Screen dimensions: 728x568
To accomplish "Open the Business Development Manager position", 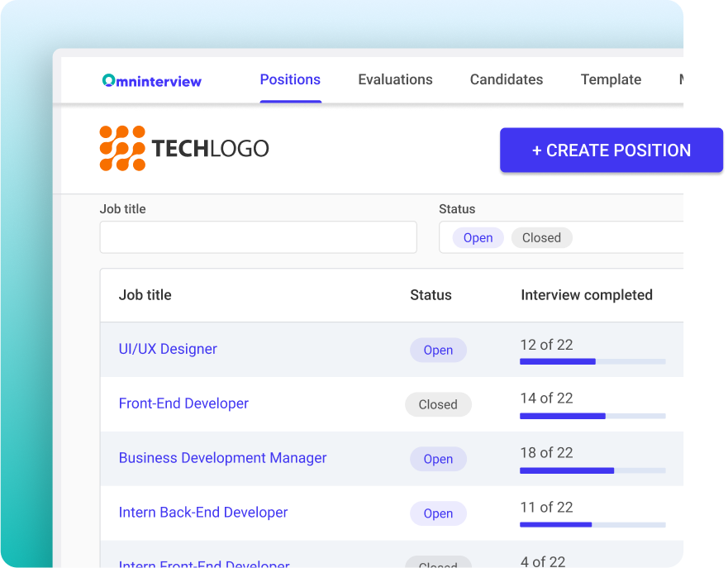I will coord(222,458).
